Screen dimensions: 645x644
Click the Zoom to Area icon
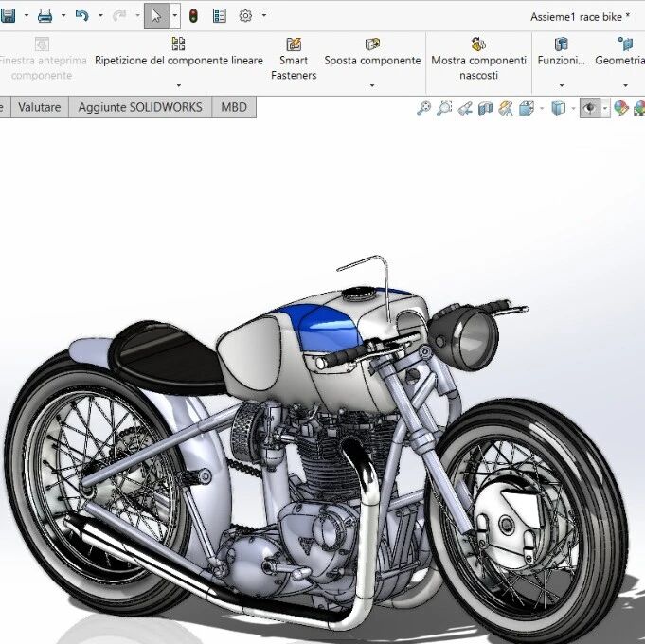click(444, 108)
